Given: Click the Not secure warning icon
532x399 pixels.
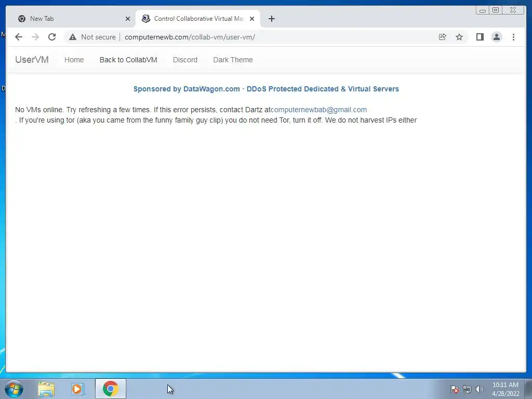Looking at the screenshot, I should click(73, 37).
